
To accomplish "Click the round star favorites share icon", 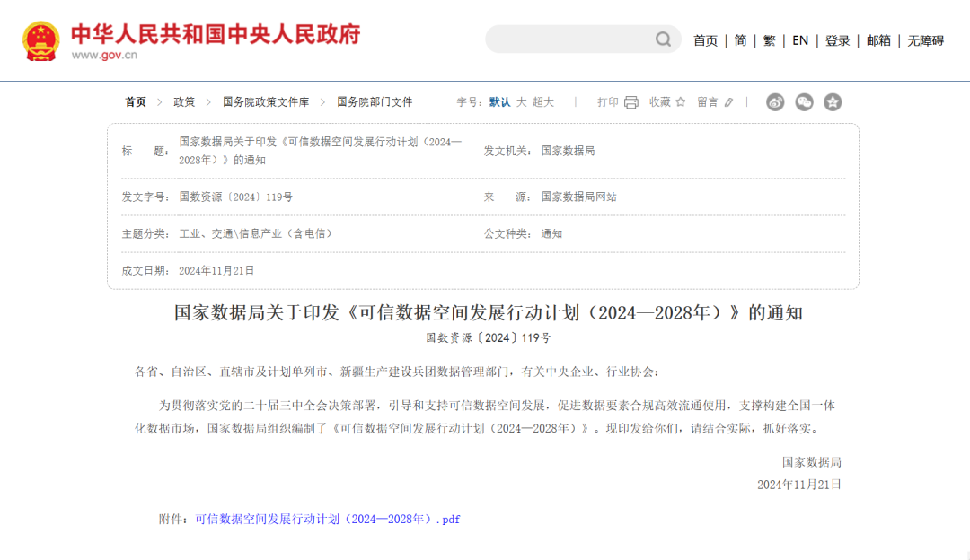I will point(833,102).
